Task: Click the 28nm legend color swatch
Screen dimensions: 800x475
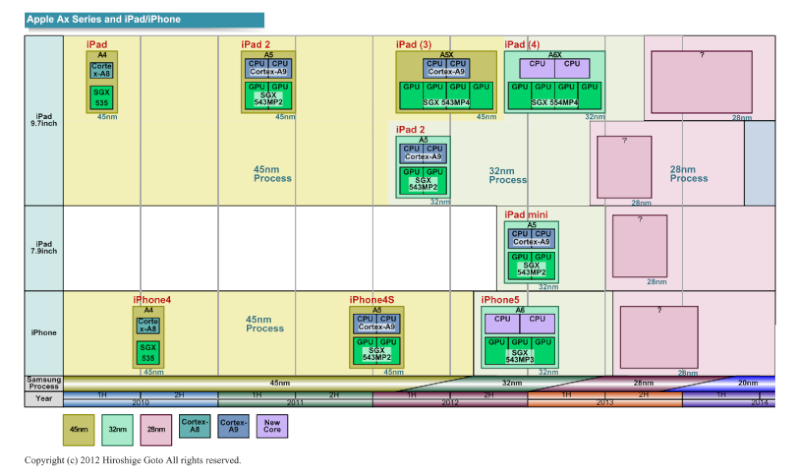Action: pos(156,430)
